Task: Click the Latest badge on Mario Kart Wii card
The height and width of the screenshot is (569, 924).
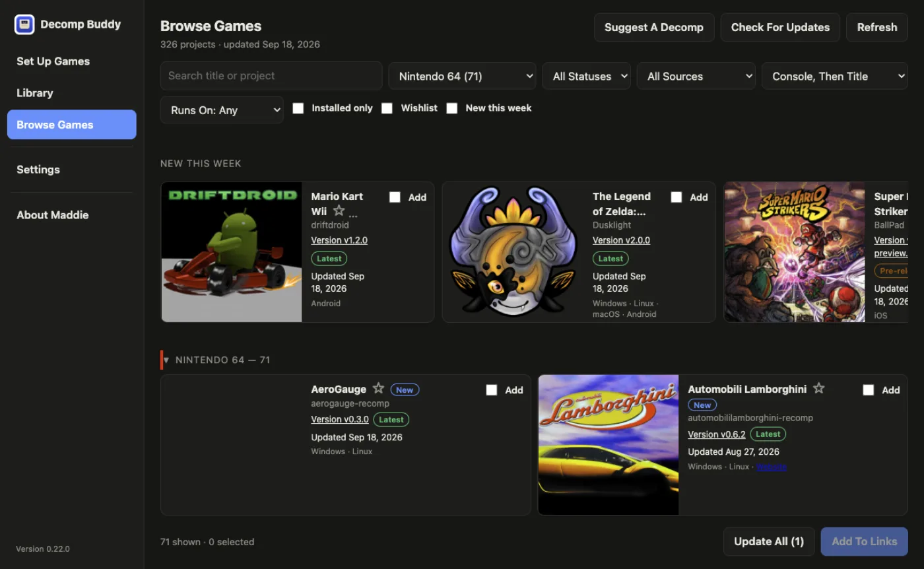Action: [329, 259]
